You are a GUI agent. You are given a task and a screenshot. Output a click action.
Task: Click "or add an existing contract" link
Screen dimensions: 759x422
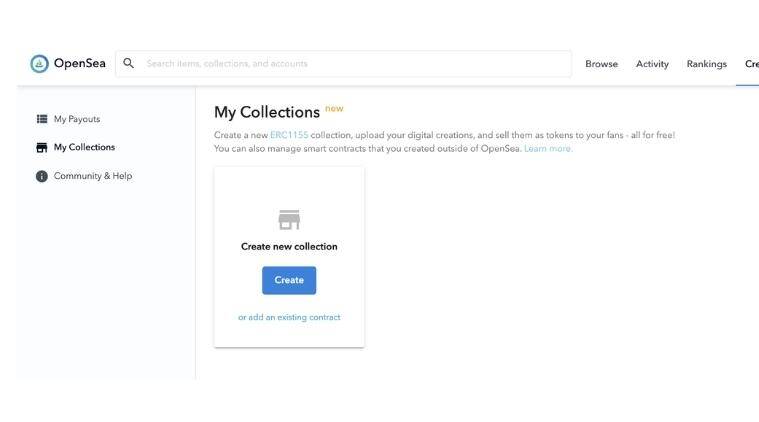click(x=289, y=317)
